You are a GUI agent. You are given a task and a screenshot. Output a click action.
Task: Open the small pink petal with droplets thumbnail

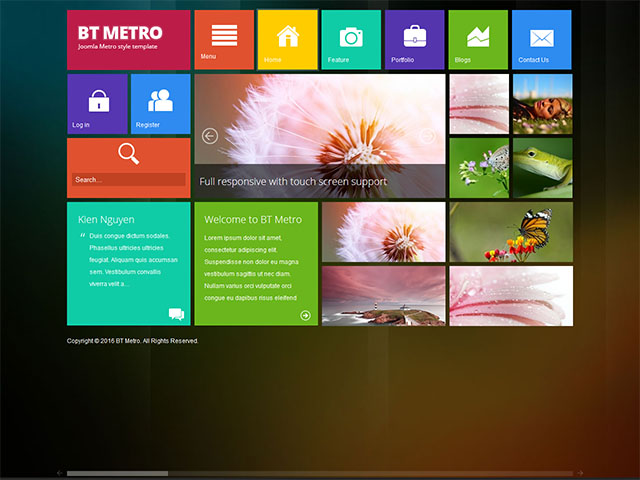pos(479,104)
